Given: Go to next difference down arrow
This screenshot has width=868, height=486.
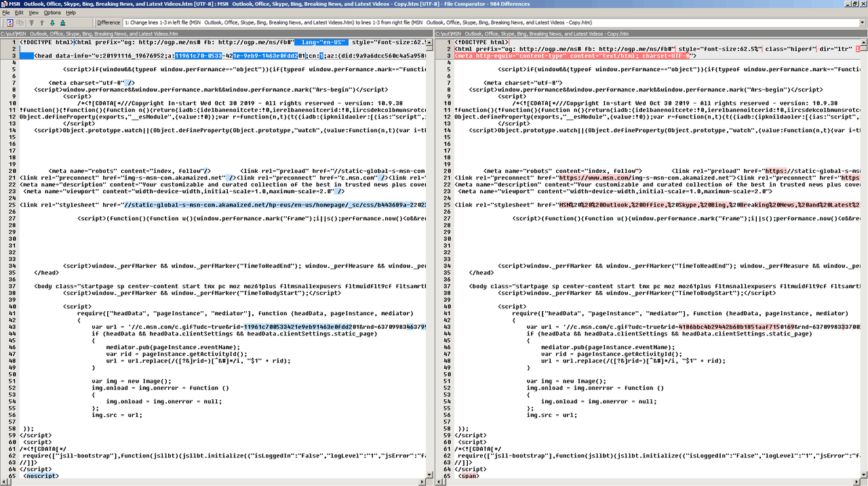Looking at the screenshot, I should coord(53,22).
